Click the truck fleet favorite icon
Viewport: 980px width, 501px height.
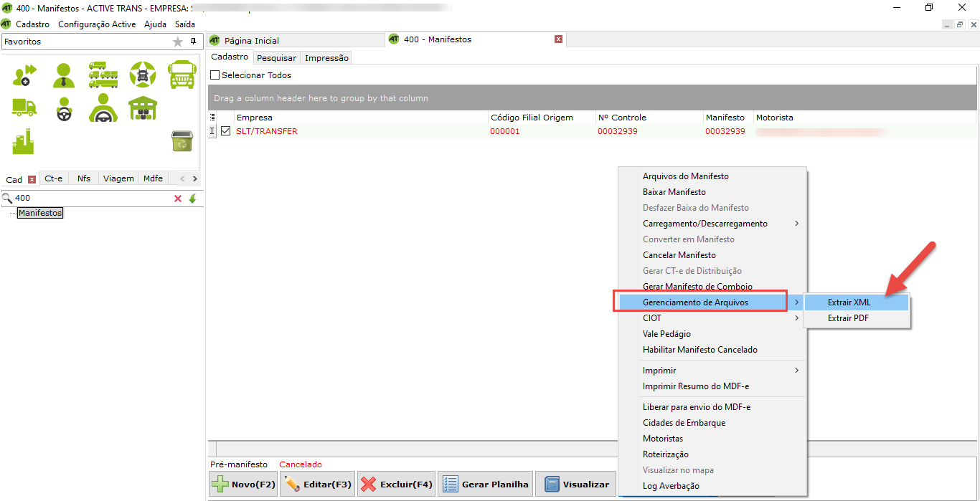pos(103,75)
